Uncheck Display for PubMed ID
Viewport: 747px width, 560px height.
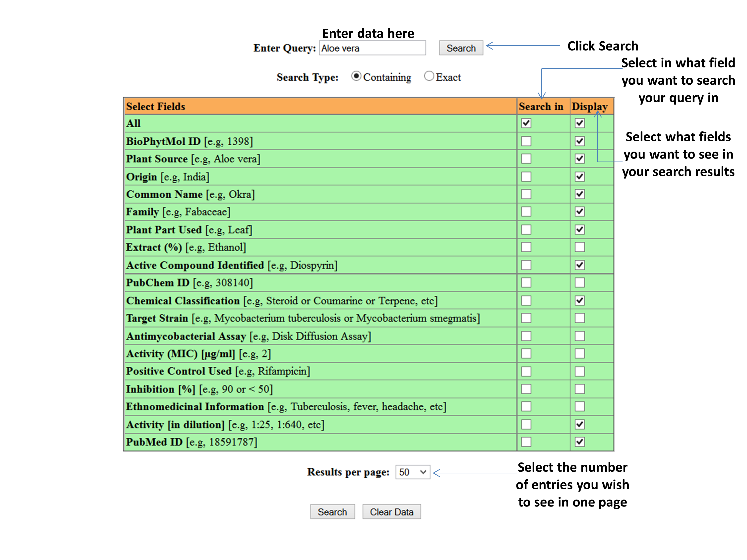pos(579,442)
